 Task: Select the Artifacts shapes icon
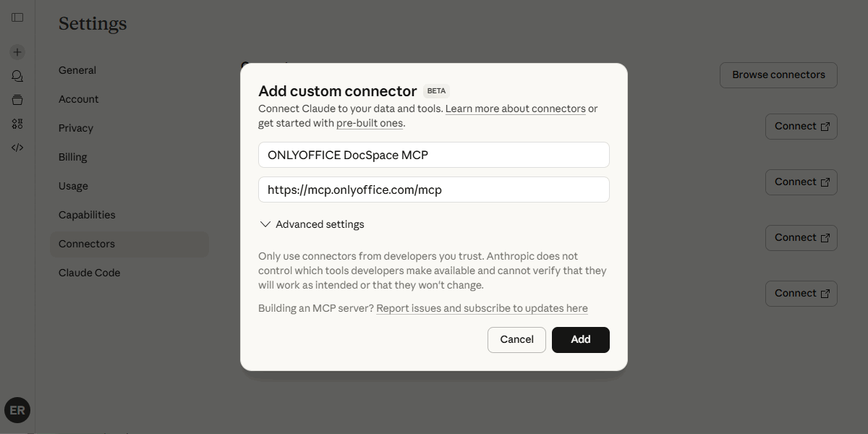coord(17,123)
